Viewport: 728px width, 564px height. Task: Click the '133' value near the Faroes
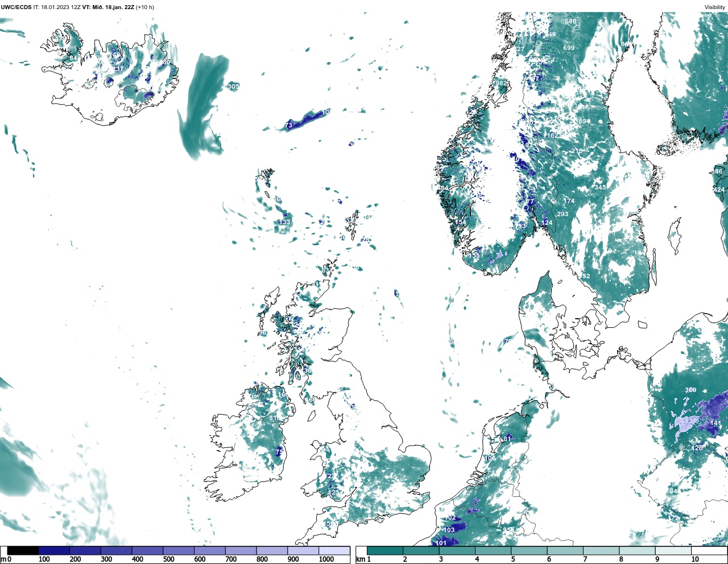[x=285, y=222]
